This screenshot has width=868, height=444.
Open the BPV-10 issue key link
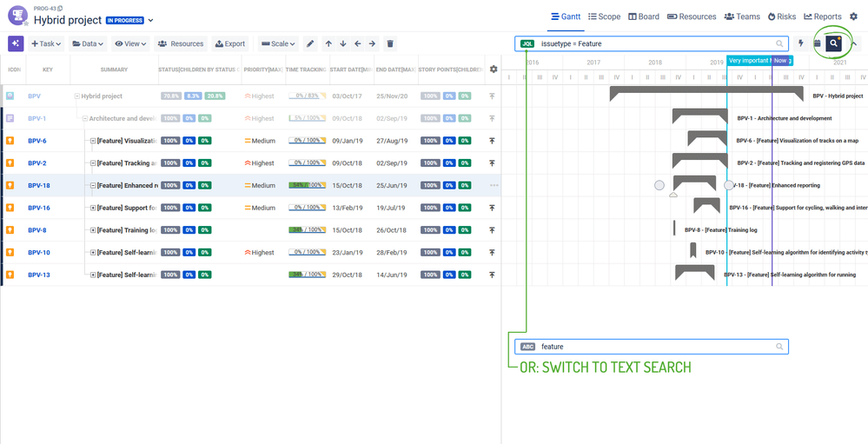(39, 253)
